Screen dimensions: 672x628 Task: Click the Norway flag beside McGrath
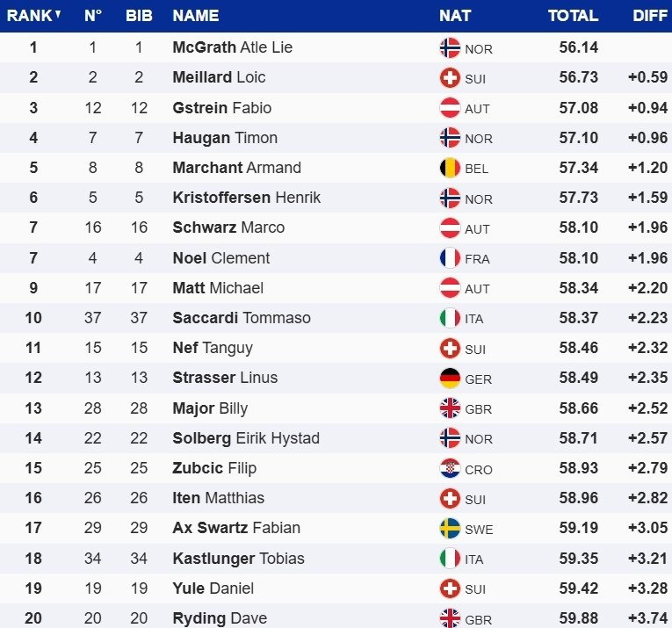click(x=450, y=48)
